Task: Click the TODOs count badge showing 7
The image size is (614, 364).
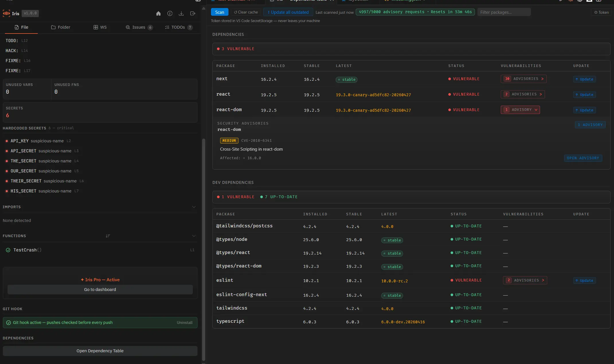Action: point(190,27)
